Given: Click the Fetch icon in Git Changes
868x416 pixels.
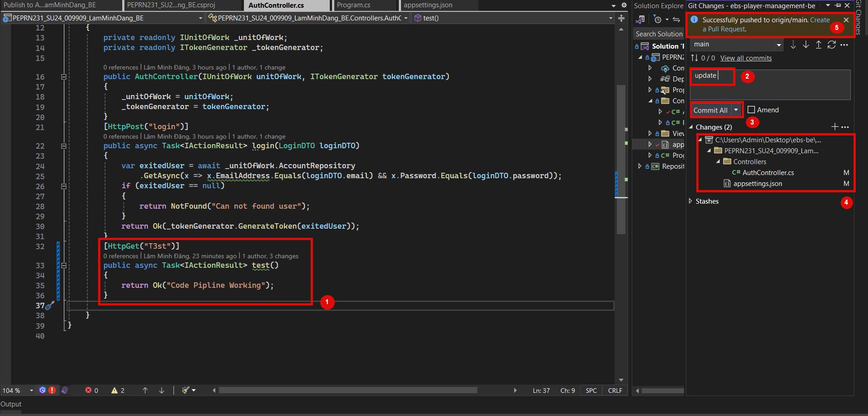Looking at the screenshot, I should (x=793, y=45).
